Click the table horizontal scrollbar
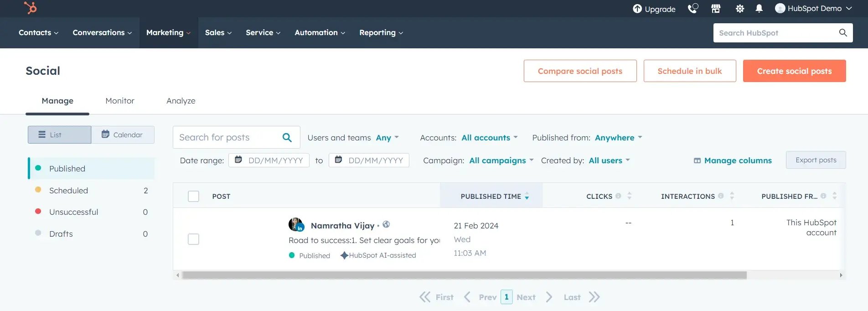The height and width of the screenshot is (311, 868). coord(464,275)
